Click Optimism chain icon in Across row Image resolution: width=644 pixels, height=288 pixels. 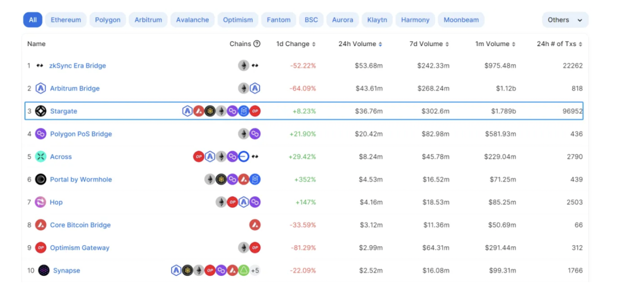click(x=199, y=157)
